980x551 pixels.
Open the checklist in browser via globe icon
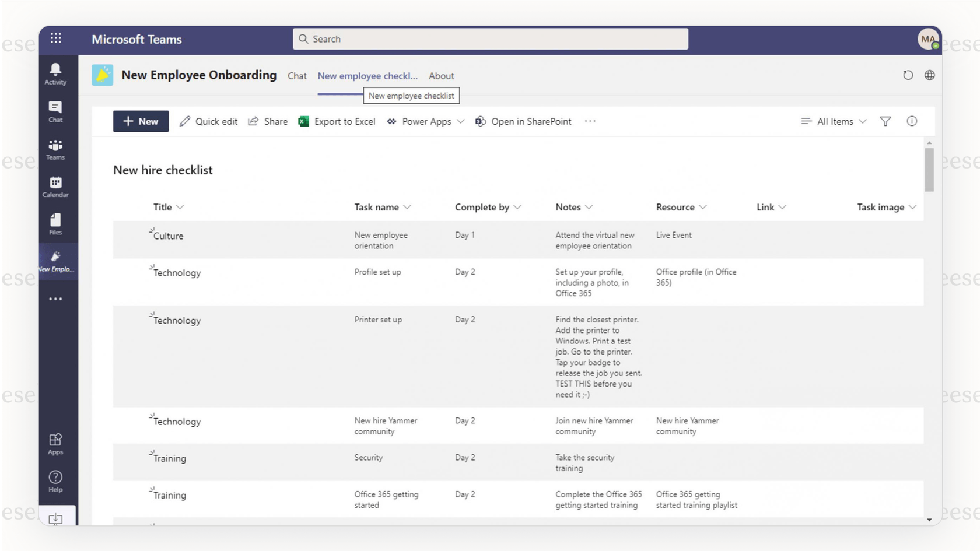[x=930, y=75]
